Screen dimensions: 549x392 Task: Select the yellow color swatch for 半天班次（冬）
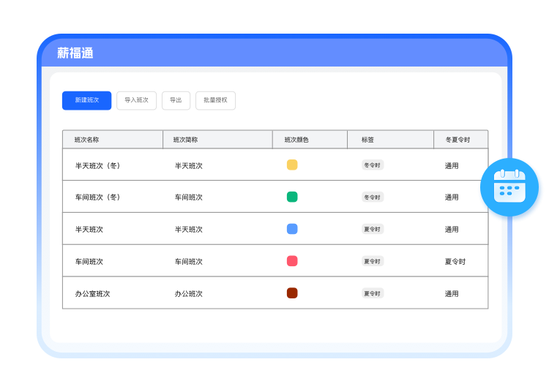[292, 165]
